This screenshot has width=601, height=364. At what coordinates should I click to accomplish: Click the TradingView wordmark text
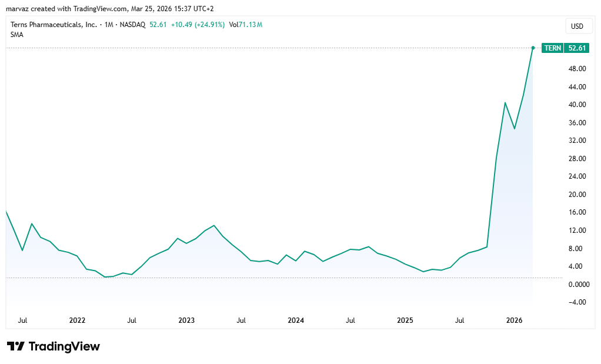click(x=64, y=346)
